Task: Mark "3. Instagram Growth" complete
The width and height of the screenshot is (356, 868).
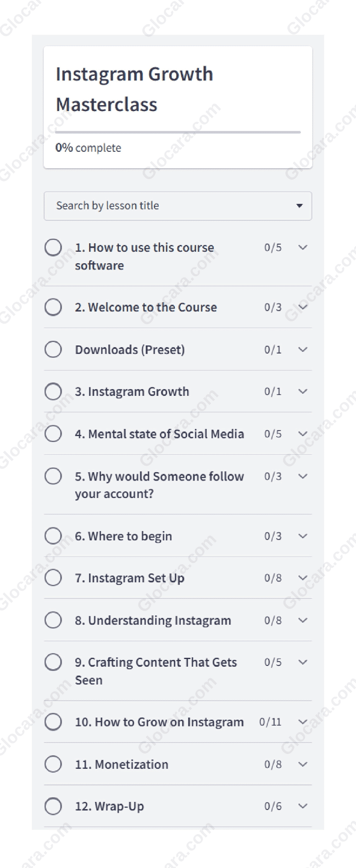Action: pos(53,391)
